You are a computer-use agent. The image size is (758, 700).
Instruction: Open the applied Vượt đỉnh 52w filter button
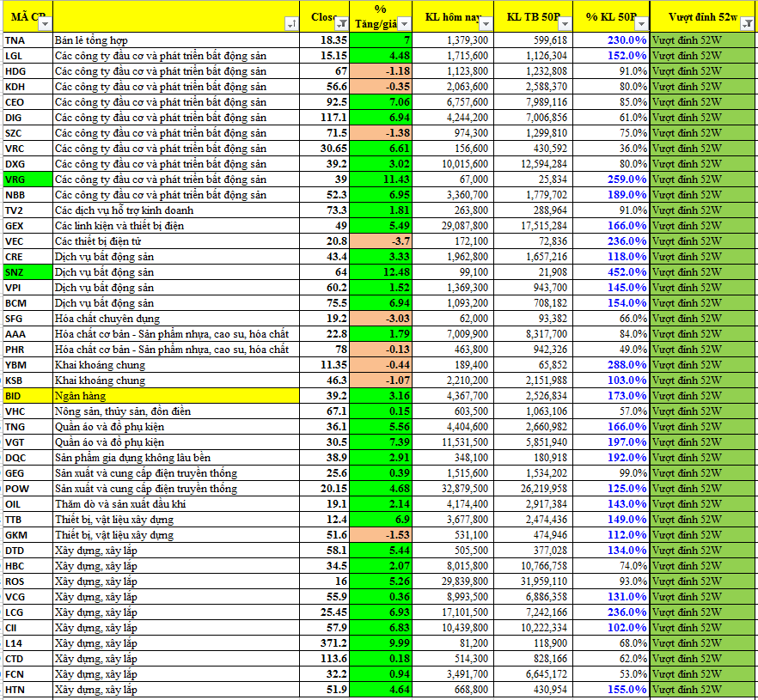[745, 23]
